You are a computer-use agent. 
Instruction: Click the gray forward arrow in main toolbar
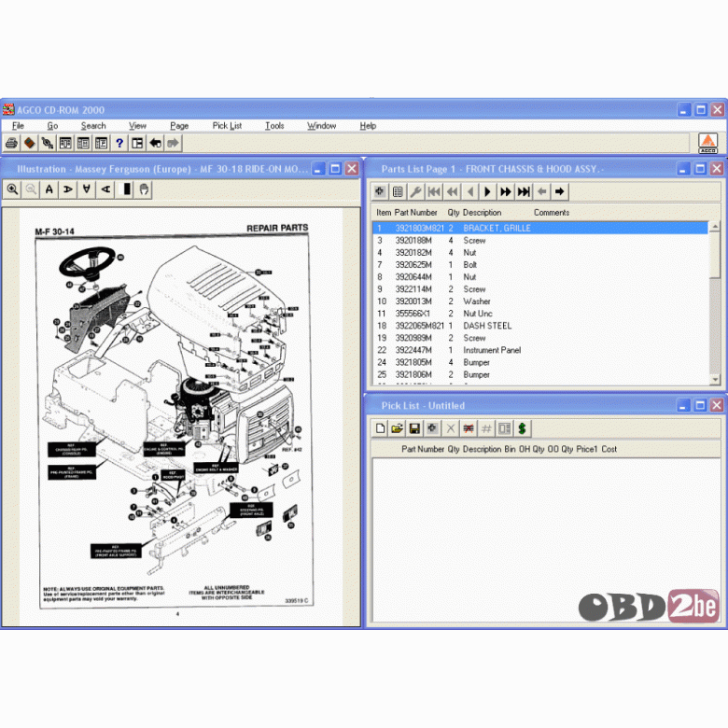click(x=173, y=143)
